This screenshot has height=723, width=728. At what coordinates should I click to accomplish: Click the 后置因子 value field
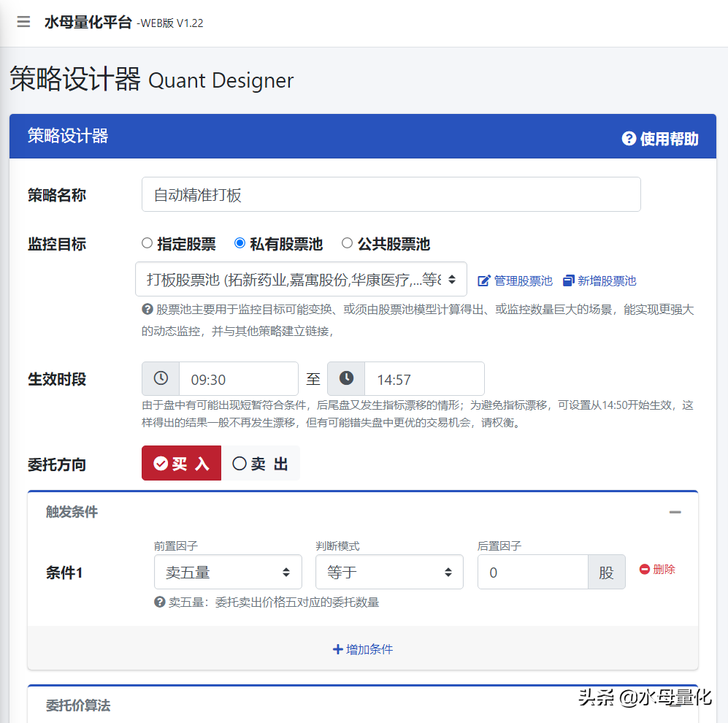click(x=533, y=572)
